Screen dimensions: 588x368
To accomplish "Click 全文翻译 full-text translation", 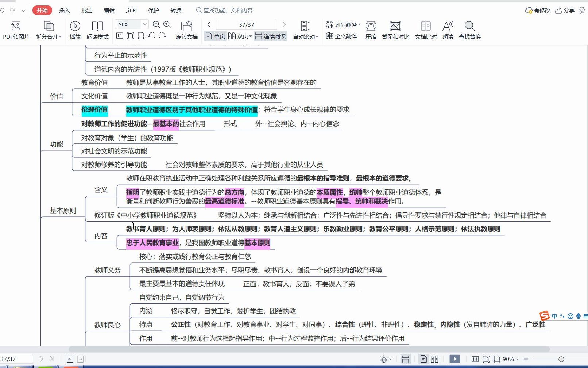I will (x=341, y=36).
